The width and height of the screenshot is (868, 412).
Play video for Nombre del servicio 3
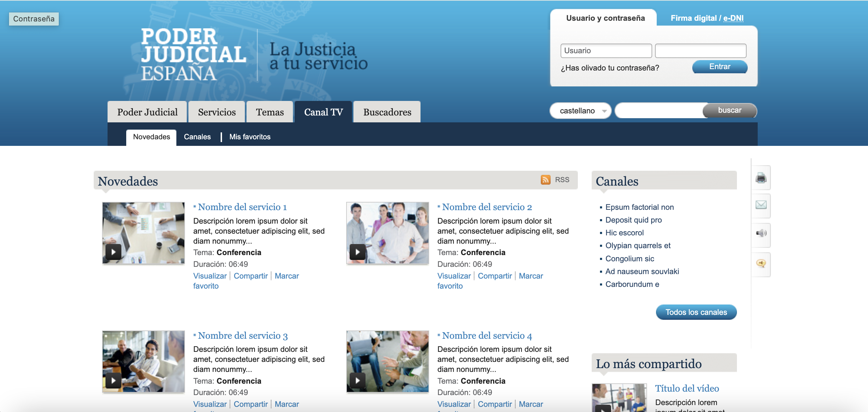pyautogui.click(x=113, y=381)
